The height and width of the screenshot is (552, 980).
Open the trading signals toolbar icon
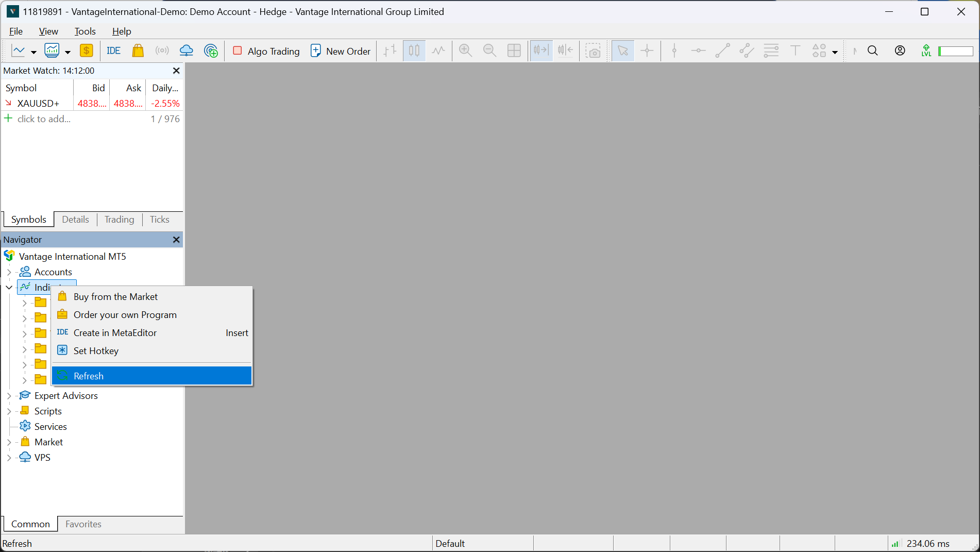point(162,51)
